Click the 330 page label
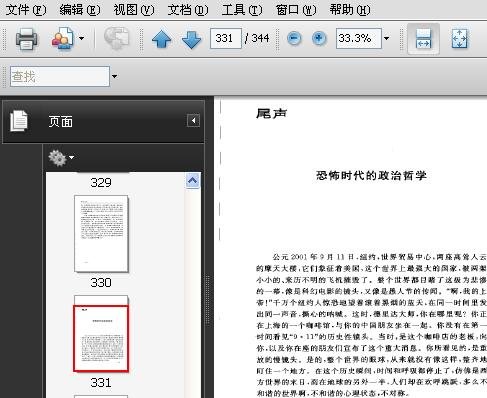 point(101,283)
